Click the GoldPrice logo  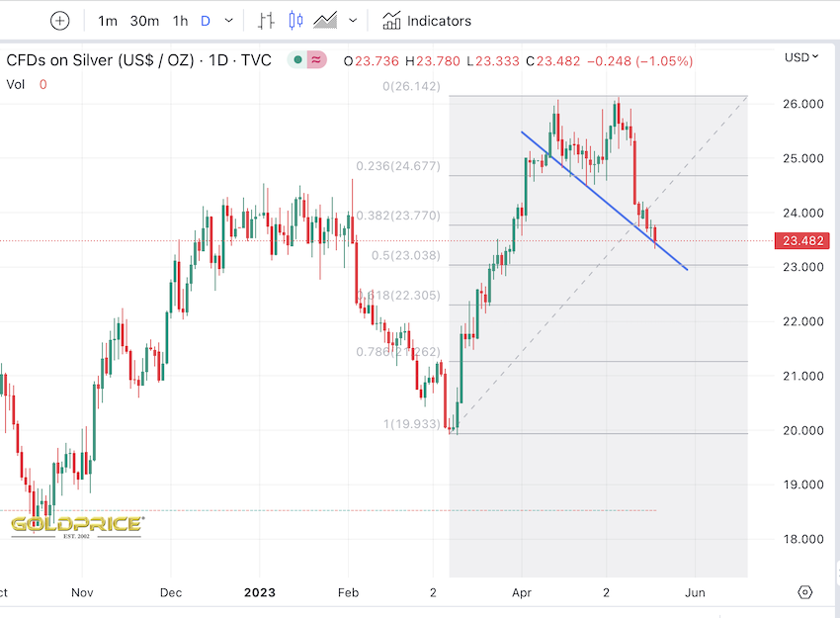click(x=77, y=525)
